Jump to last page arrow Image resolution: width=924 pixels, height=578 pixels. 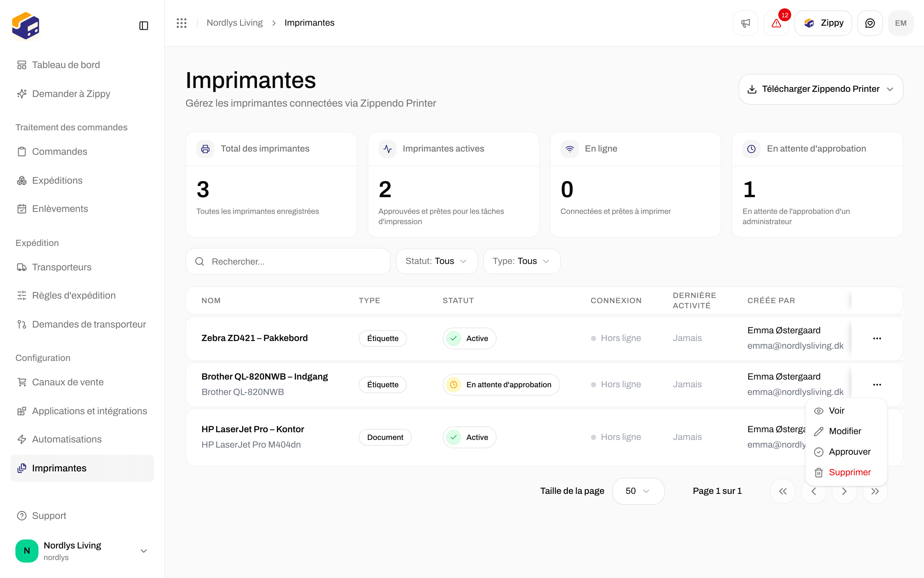tap(875, 491)
